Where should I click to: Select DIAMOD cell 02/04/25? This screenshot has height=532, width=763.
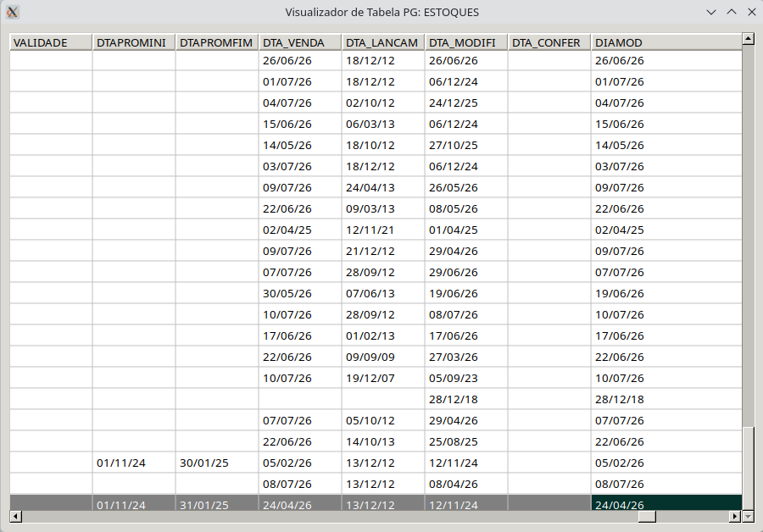pos(666,230)
